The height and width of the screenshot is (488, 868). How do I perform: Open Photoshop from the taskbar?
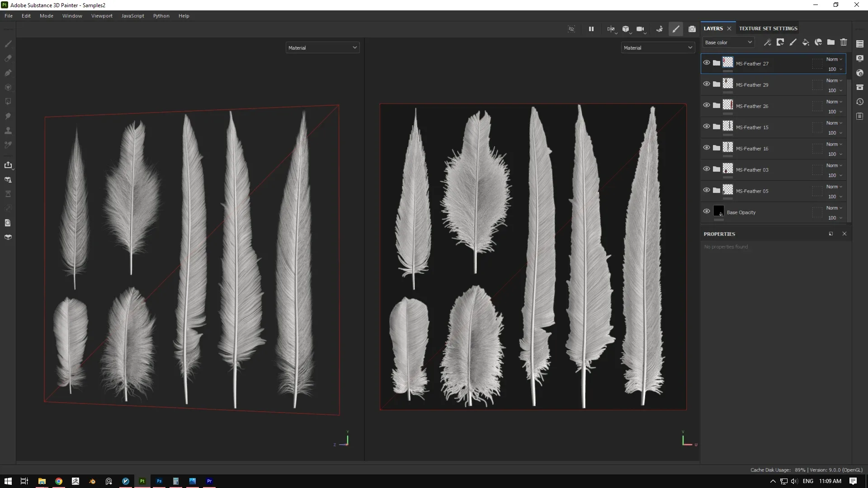tap(159, 481)
